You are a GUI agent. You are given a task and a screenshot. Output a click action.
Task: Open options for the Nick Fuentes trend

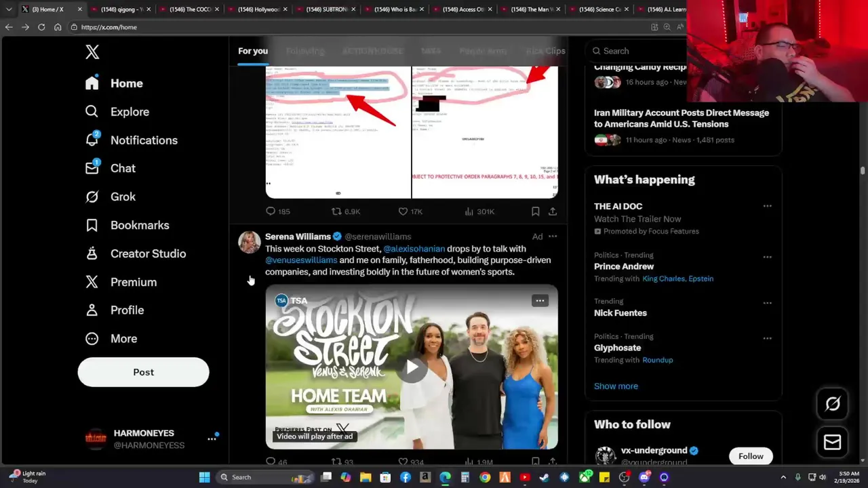(767, 303)
